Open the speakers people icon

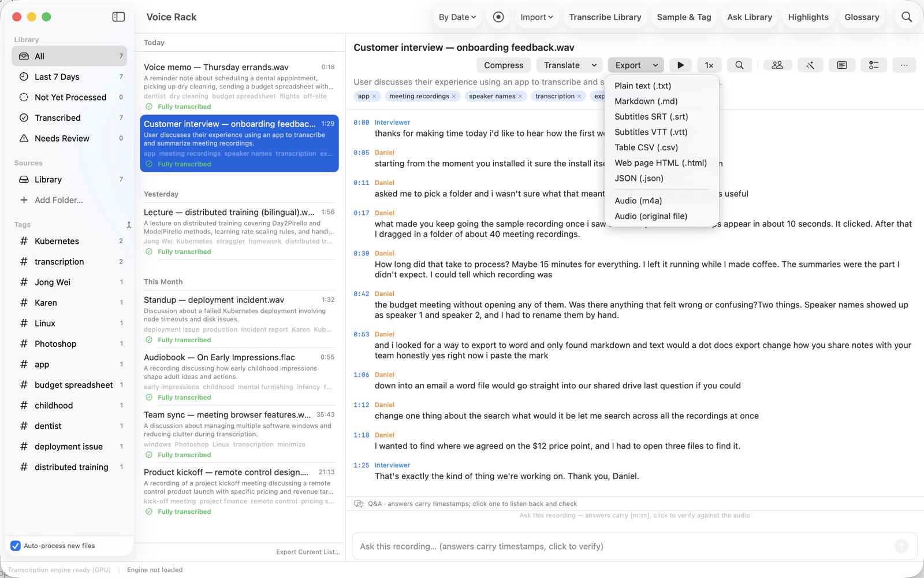(x=777, y=65)
